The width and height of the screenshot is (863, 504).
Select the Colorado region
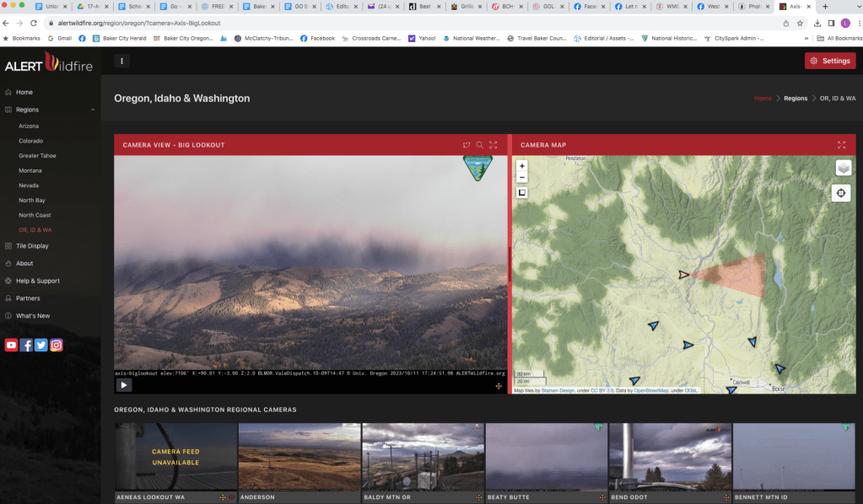point(31,141)
